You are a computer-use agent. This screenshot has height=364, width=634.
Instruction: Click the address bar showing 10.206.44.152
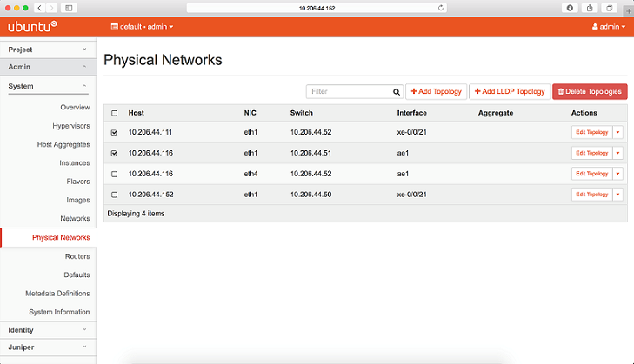[x=317, y=8]
